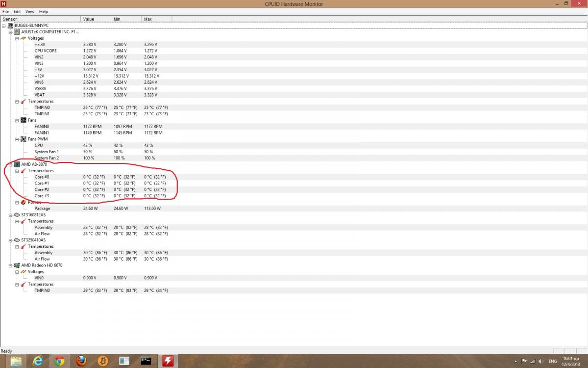Collapse the Fans group

point(17,120)
